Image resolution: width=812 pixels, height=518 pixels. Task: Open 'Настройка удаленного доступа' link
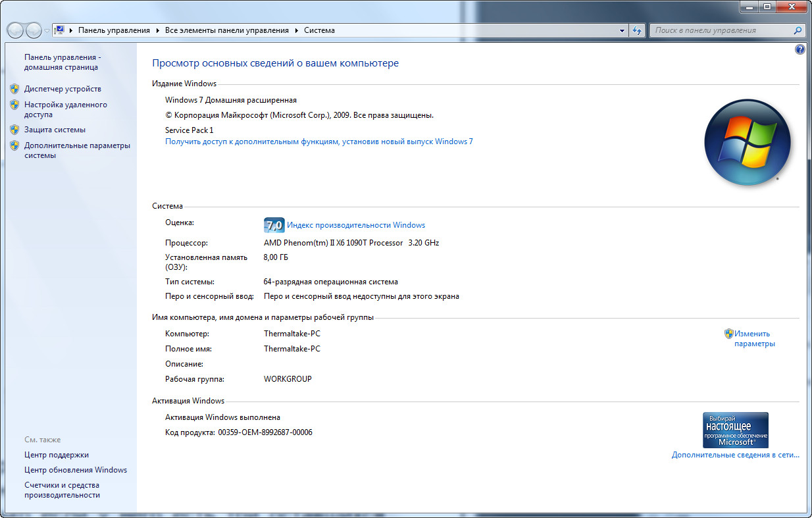pyautogui.click(x=66, y=109)
